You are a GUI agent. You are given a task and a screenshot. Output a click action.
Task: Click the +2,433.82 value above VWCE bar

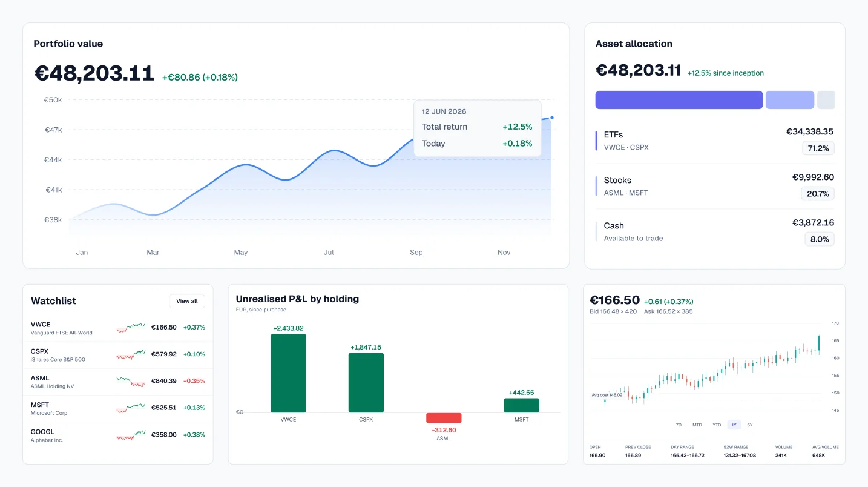[x=288, y=328]
